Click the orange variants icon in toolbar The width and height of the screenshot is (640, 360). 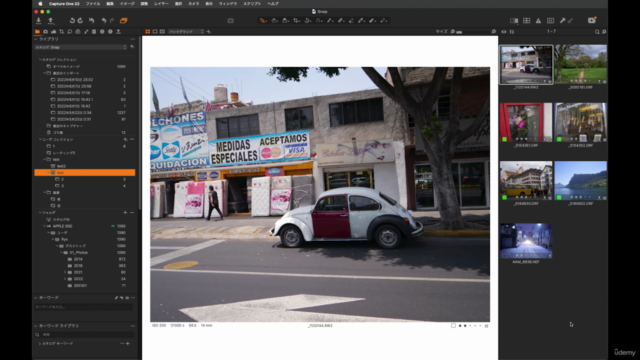click(x=124, y=20)
